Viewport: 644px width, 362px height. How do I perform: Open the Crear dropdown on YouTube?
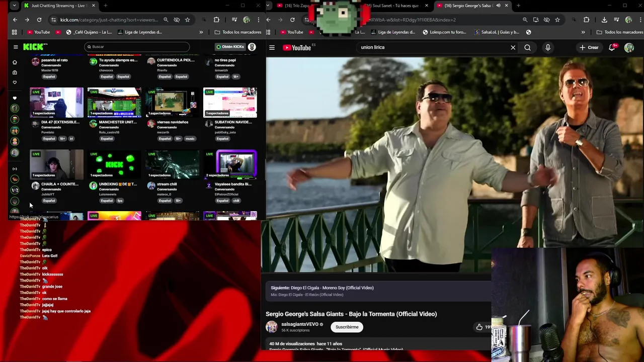click(589, 48)
